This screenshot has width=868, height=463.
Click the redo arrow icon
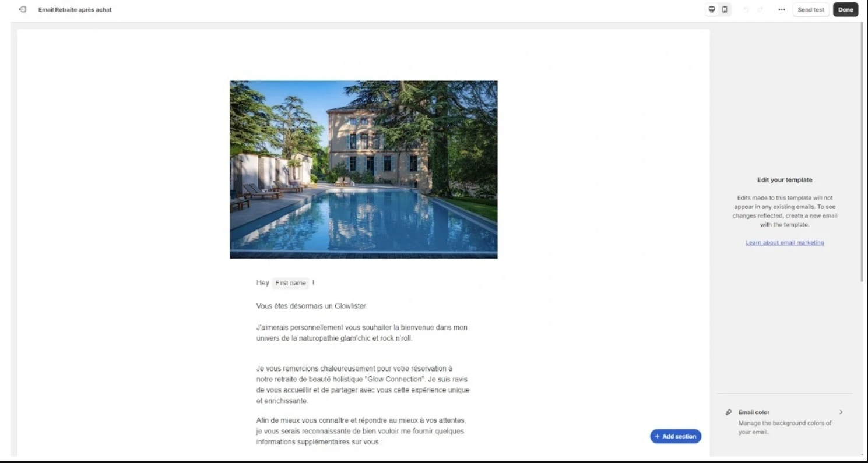point(760,10)
